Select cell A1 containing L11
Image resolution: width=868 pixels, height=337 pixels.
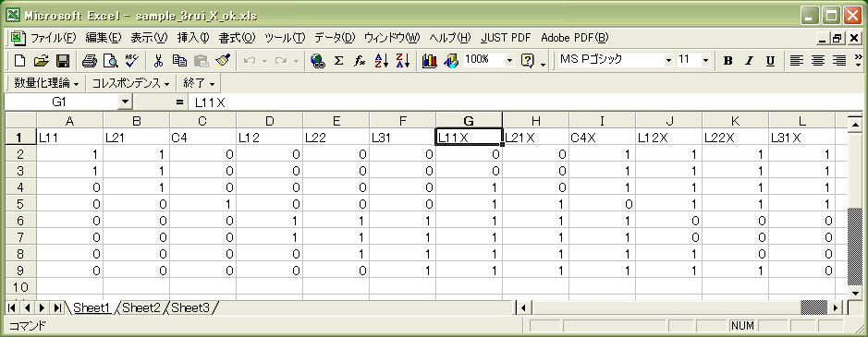point(69,138)
